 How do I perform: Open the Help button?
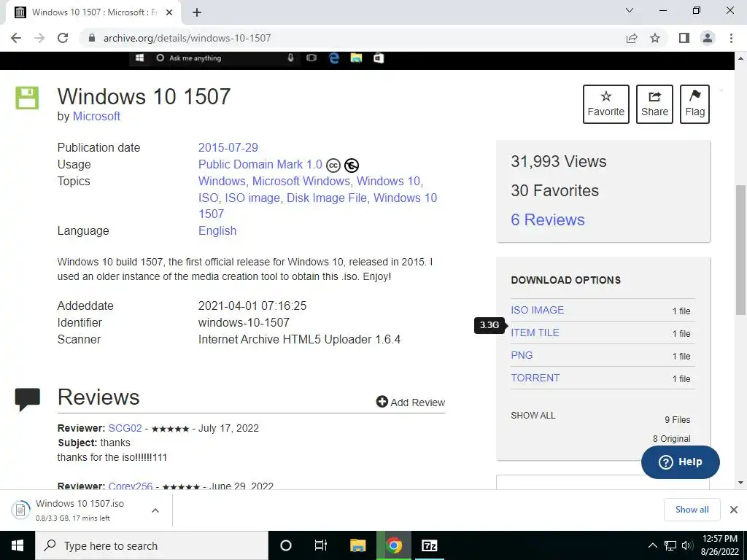[x=680, y=462]
